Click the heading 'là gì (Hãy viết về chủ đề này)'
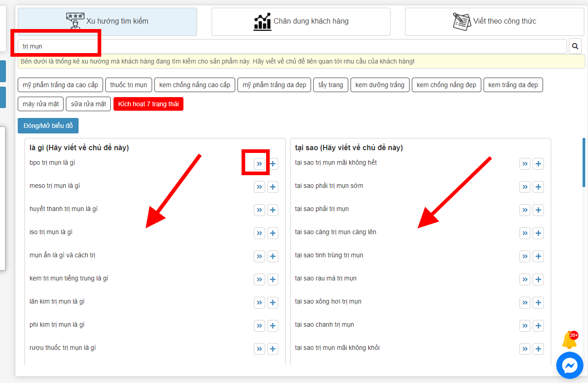 click(x=79, y=147)
